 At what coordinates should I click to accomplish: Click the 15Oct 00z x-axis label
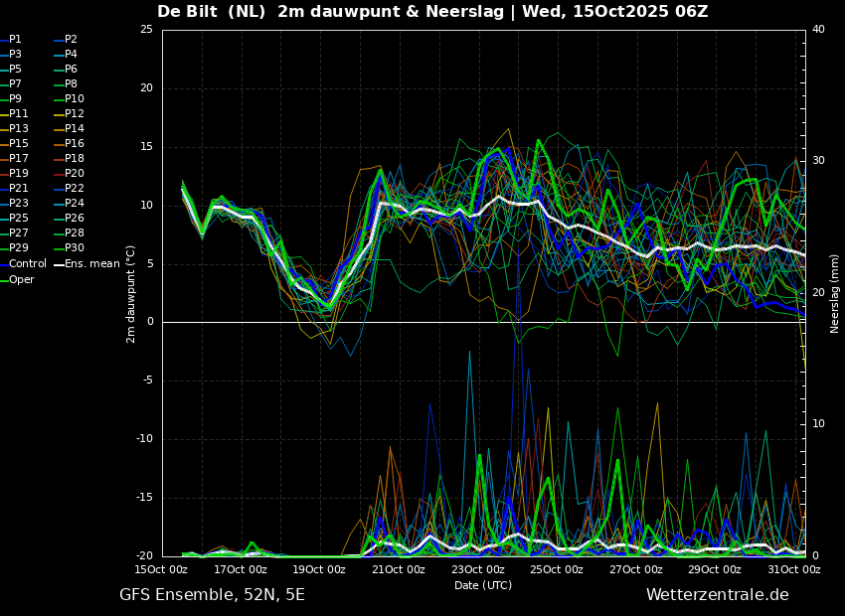coord(161,569)
